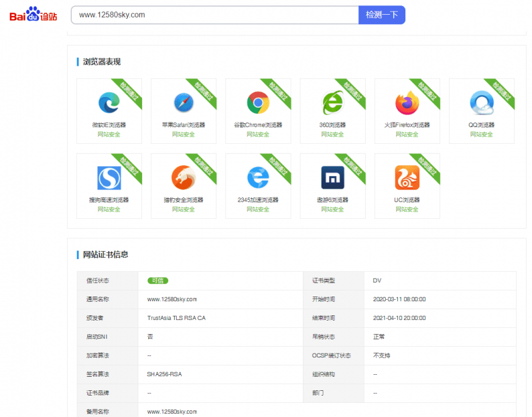Click the Google Chrome browser icon
Viewport: 532px width, 417px height.
(x=258, y=102)
